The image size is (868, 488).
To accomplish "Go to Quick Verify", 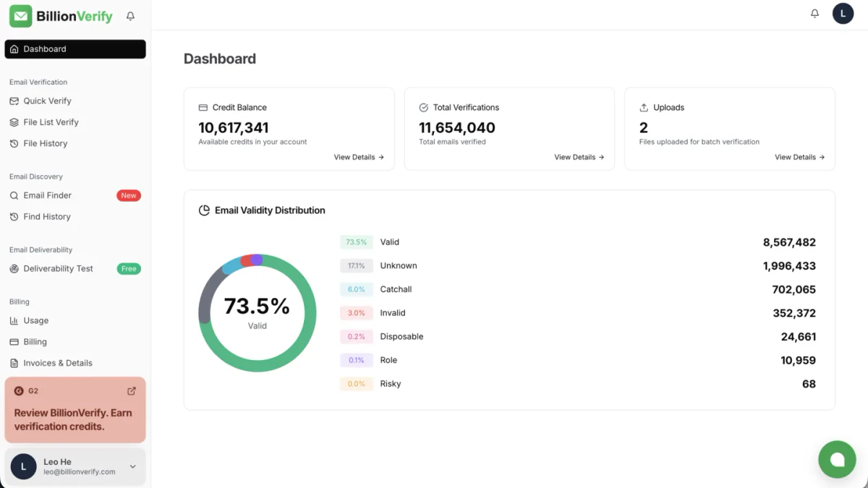I will click(x=75, y=101).
